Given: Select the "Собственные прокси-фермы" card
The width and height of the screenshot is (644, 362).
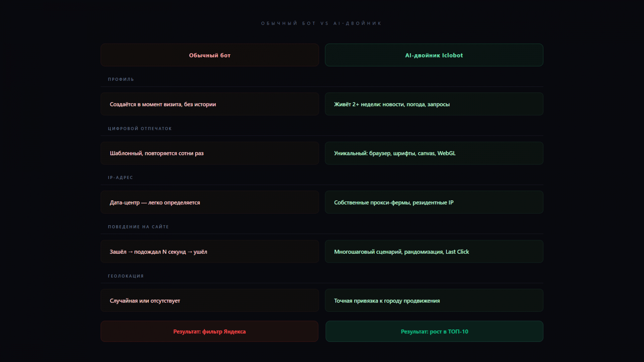Looking at the screenshot, I should pos(434,202).
